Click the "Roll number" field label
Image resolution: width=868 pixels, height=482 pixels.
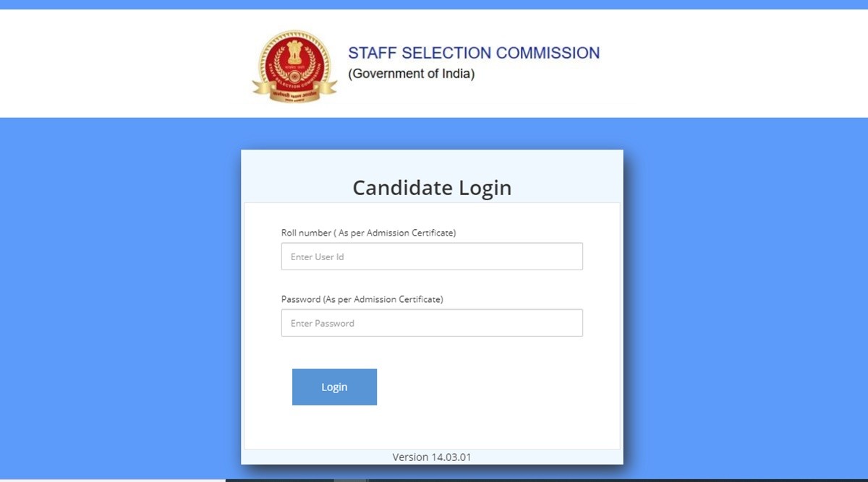point(307,233)
